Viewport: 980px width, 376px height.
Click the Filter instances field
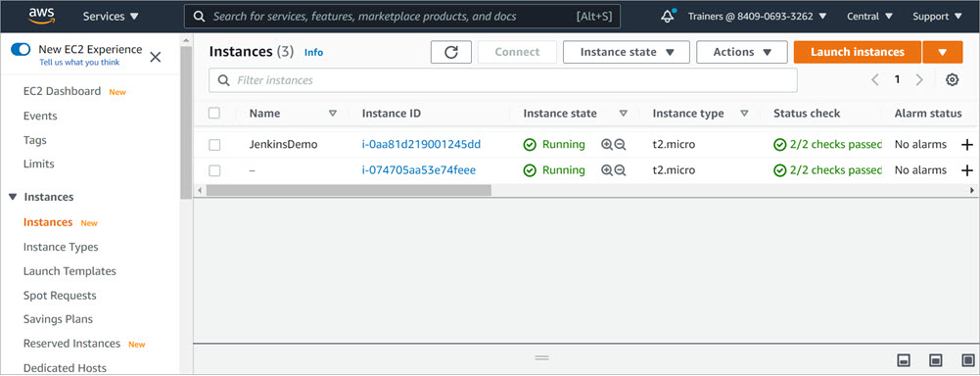tap(503, 80)
